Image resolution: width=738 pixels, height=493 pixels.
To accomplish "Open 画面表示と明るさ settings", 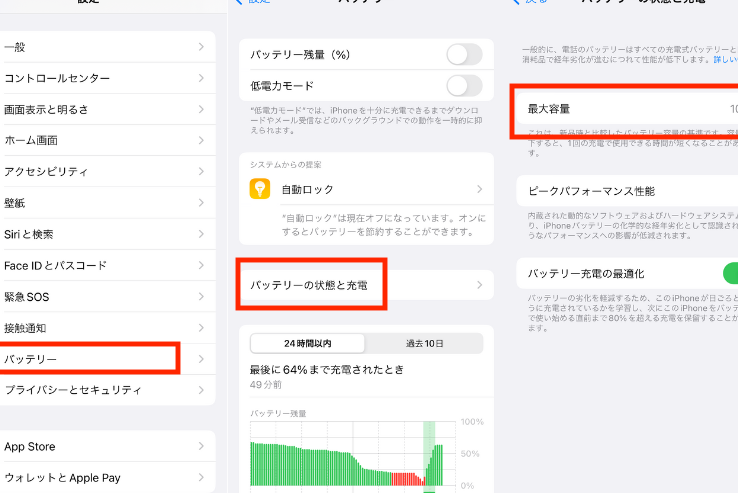I will (x=100, y=109).
